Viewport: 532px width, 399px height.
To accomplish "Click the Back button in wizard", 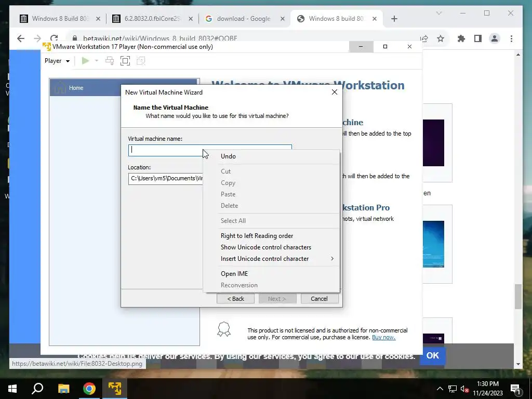I will [235, 299].
